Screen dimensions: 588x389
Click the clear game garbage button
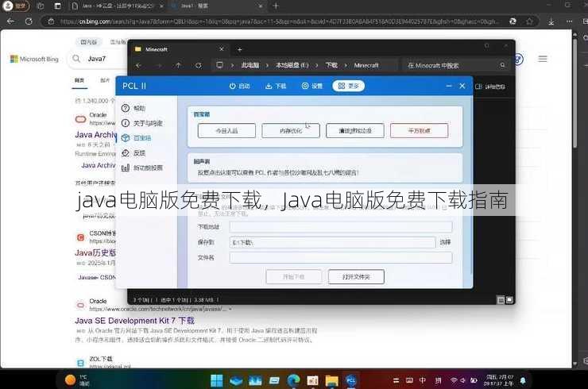[354, 130]
